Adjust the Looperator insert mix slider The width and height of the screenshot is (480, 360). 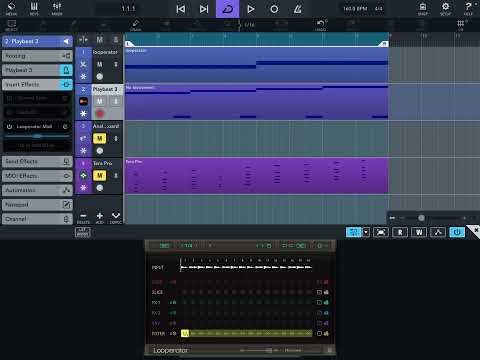[37, 136]
